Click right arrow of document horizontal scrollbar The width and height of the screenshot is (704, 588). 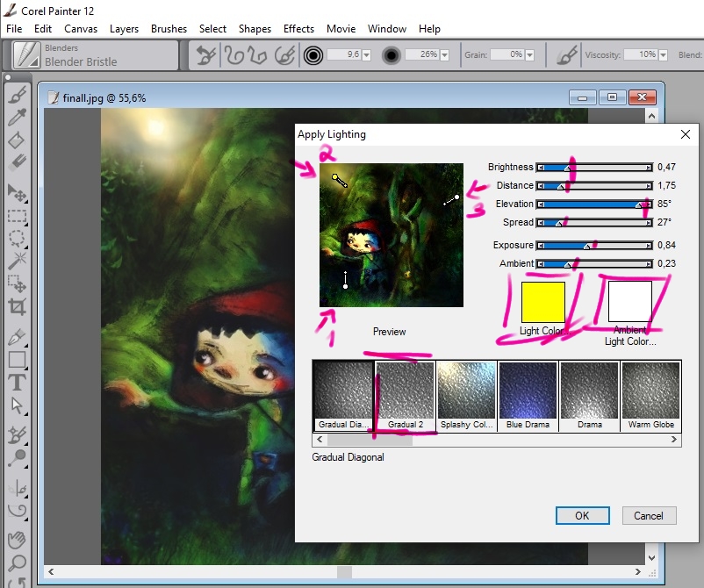click(638, 572)
